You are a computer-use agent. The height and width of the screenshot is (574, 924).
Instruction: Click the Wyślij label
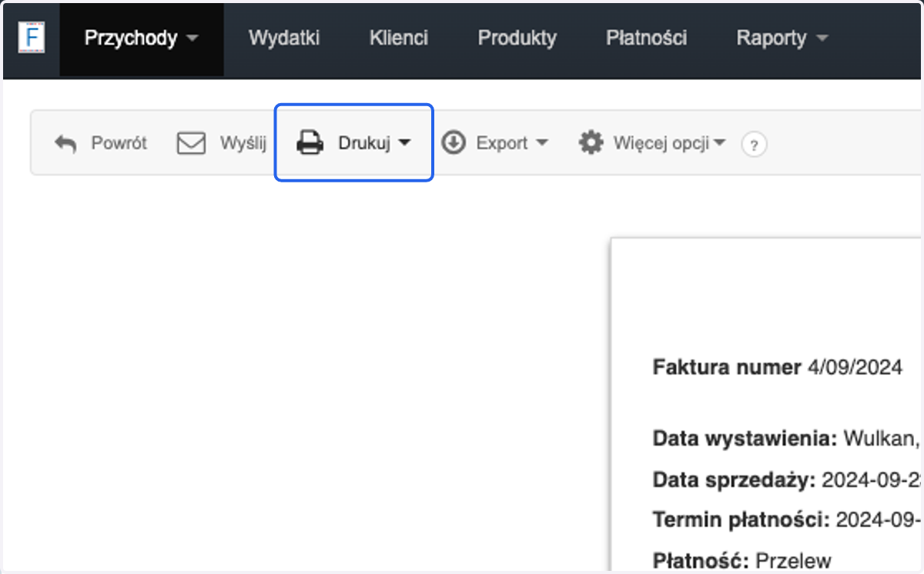tap(243, 143)
